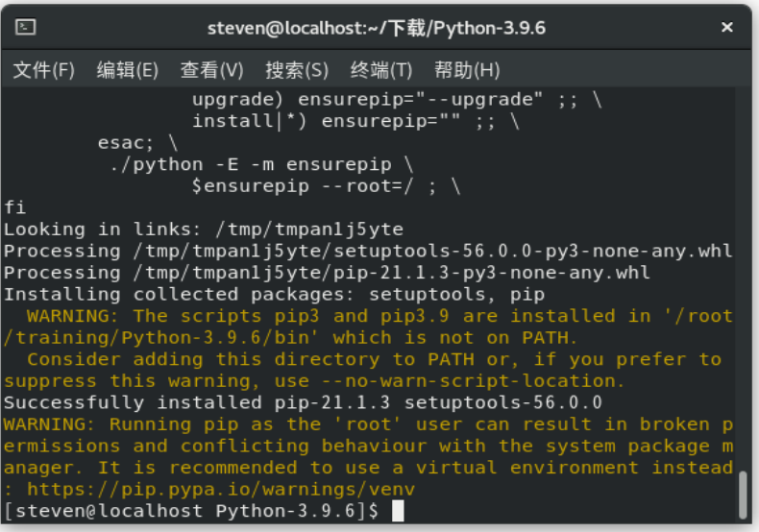Open the 搜索(S) menu
Screen dimensions: 759x532
pos(297,70)
